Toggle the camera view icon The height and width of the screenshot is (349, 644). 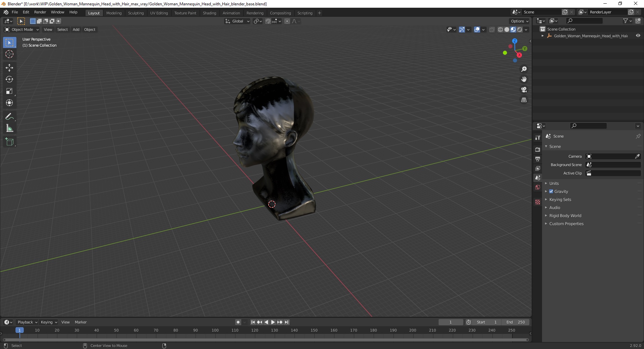click(524, 90)
